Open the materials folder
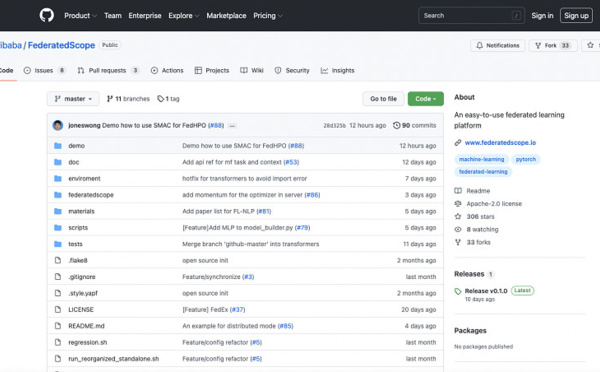 [81, 211]
